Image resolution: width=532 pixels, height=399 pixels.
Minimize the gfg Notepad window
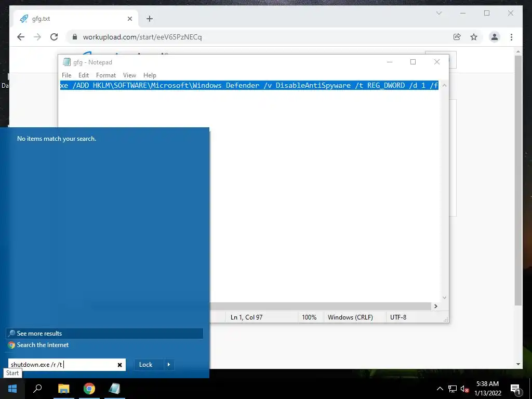390,62
